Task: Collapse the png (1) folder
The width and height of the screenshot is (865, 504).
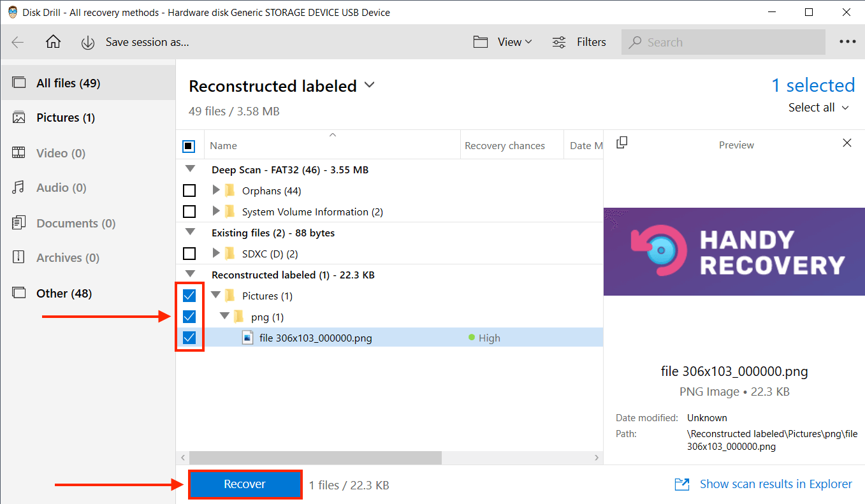Action: (224, 317)
